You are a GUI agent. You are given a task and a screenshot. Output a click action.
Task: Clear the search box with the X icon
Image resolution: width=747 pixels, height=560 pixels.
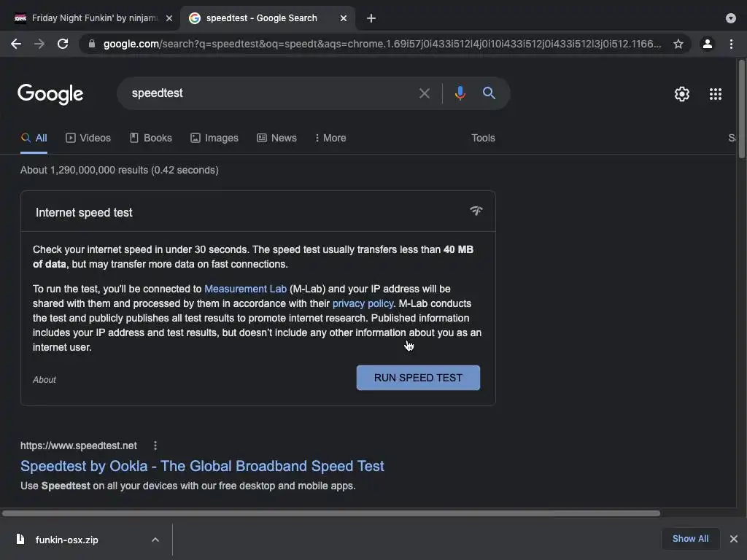coord(424,93)
